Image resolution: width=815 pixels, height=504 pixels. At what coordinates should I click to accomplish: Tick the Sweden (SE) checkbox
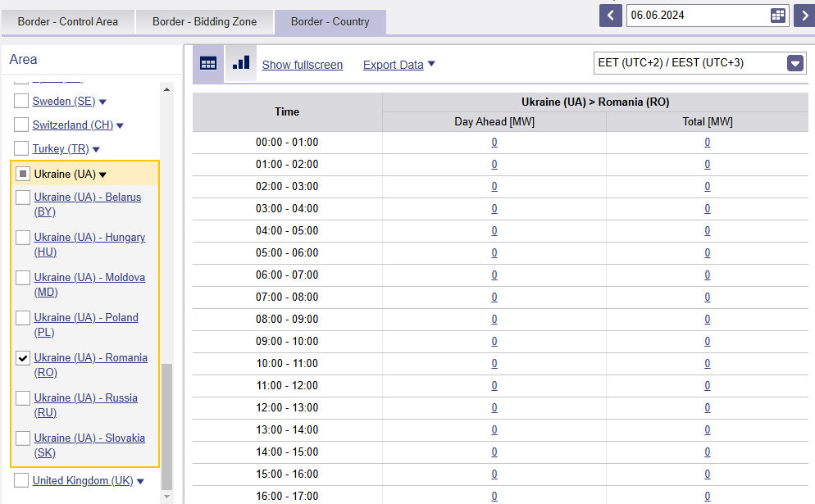pos(21,102)
